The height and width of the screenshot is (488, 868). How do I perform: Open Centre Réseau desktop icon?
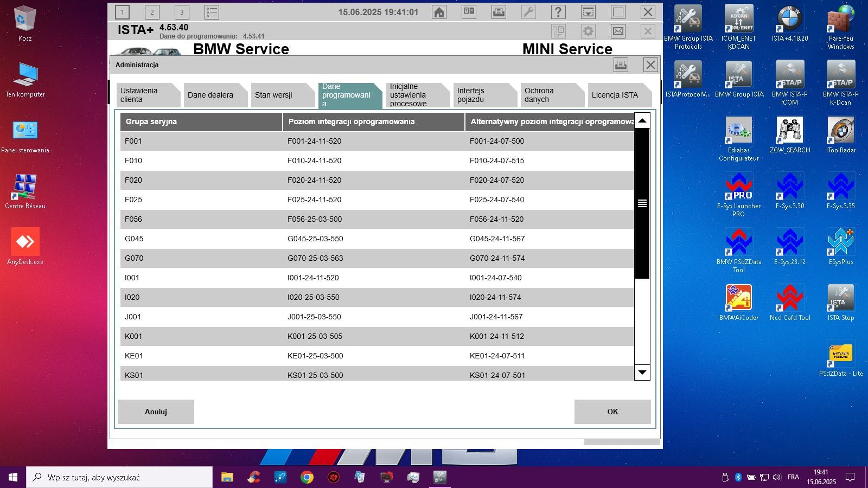(x=25, y=192)
